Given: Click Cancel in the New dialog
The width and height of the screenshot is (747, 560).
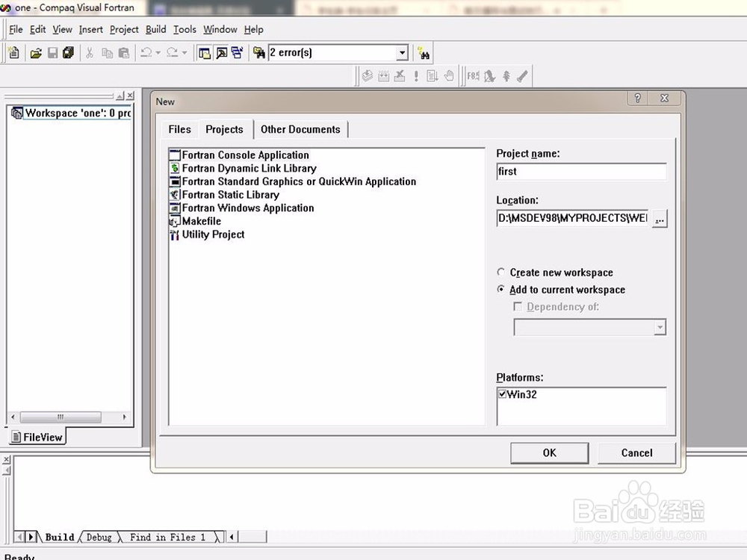Looking at the screenshot, I should tap(636, 453).
